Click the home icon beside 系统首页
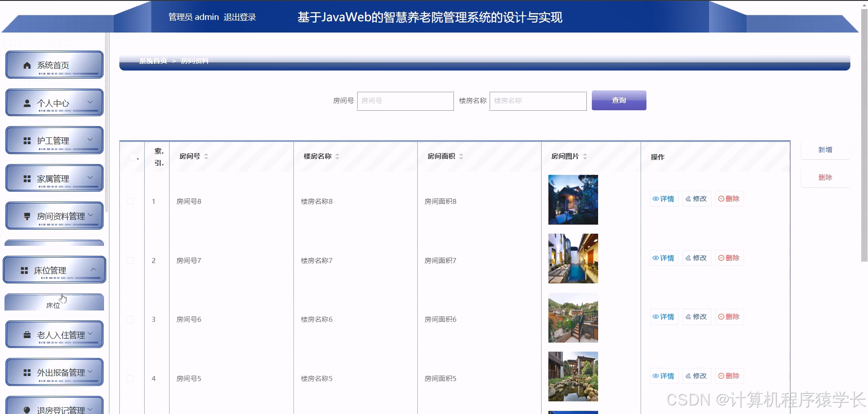 (x=26, y=65)
